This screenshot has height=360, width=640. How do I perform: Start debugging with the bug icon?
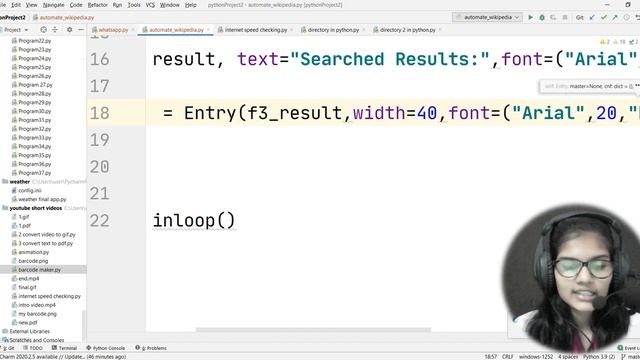click(x=542, y=18)
